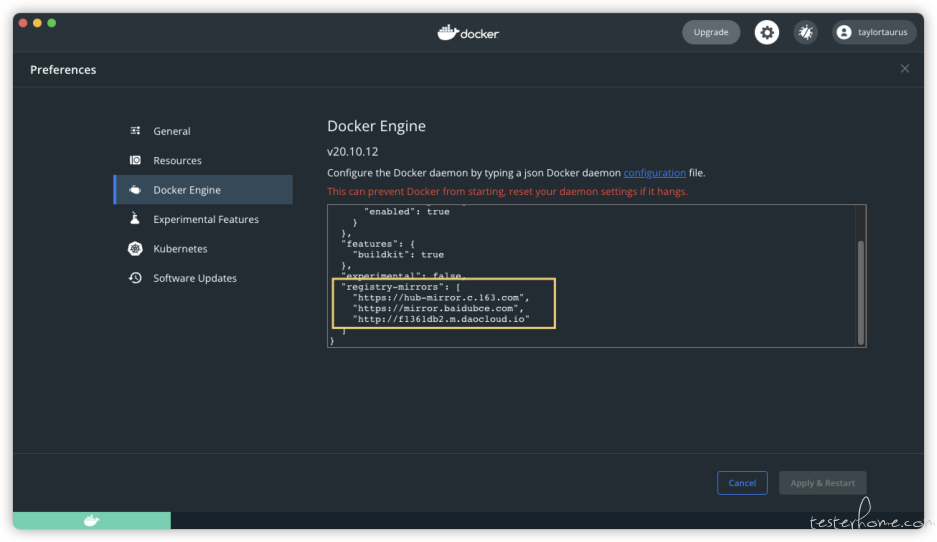Open the configuration hyperlink
The height and width of the screenshot is (542, 937).
[x=654, y=173]
